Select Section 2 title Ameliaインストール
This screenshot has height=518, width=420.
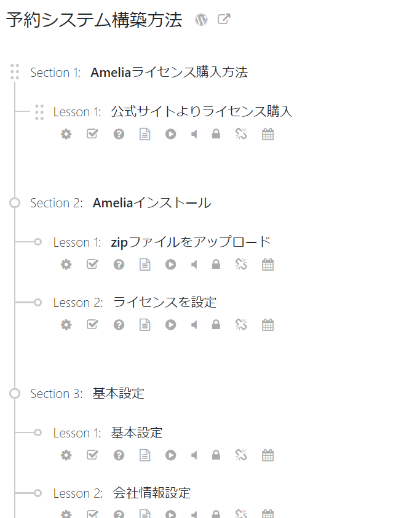(x=152, y=203)
